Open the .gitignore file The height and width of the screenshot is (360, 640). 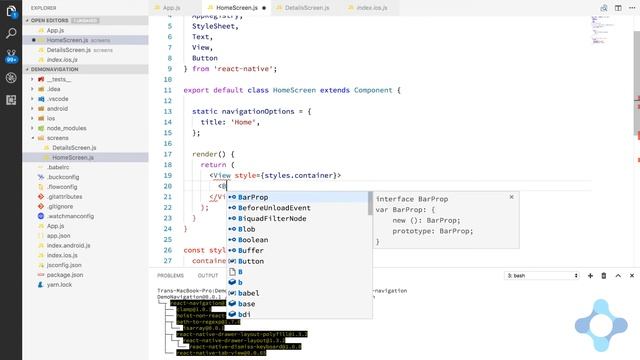[x=85, y=207]
